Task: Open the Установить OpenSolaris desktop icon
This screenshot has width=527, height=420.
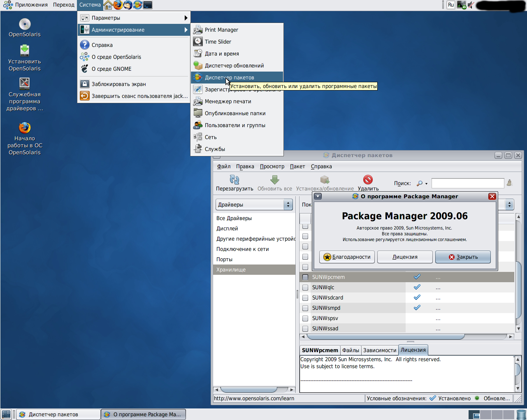Action: click(x=25, y=51)
